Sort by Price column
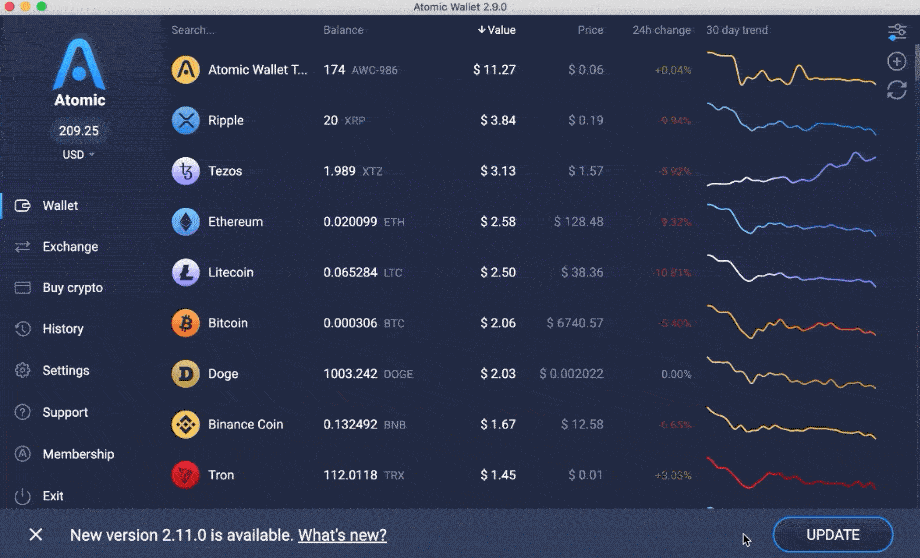Image resolution: width=920 pixels, height=558 pixels. (590, 30)
